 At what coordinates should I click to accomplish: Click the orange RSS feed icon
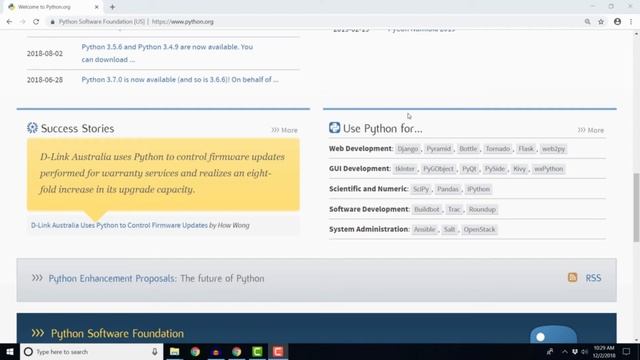(572, 278)
